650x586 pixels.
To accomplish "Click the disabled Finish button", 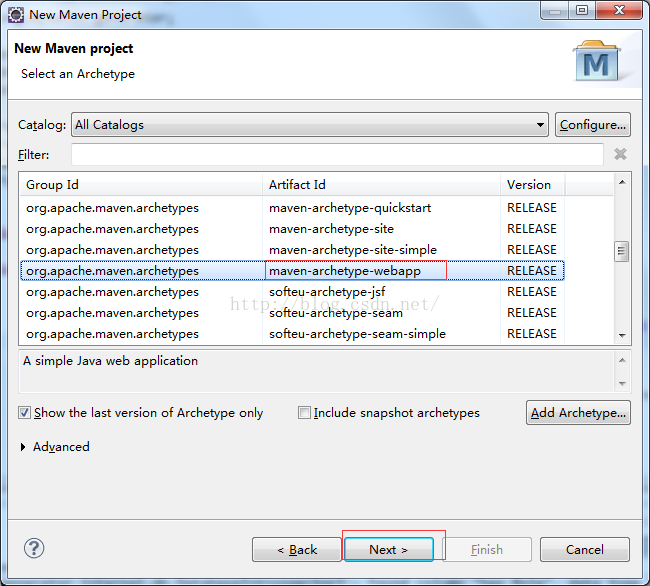I will point(487,550).
